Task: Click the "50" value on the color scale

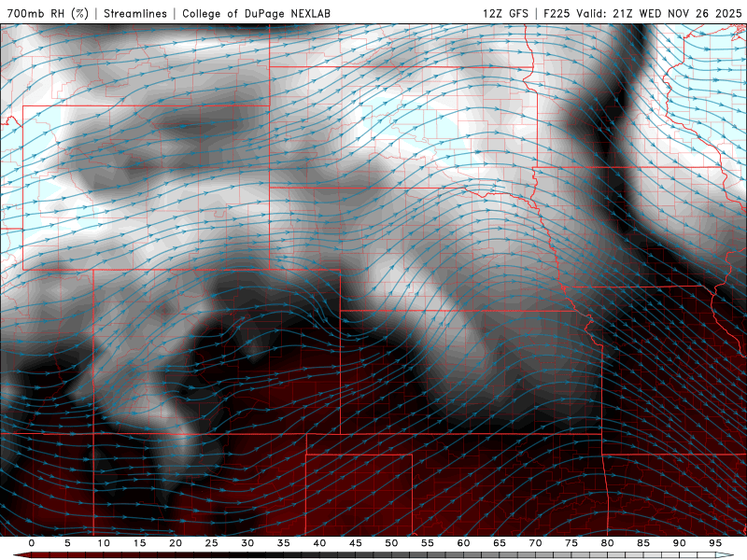Action: (391, 543)
